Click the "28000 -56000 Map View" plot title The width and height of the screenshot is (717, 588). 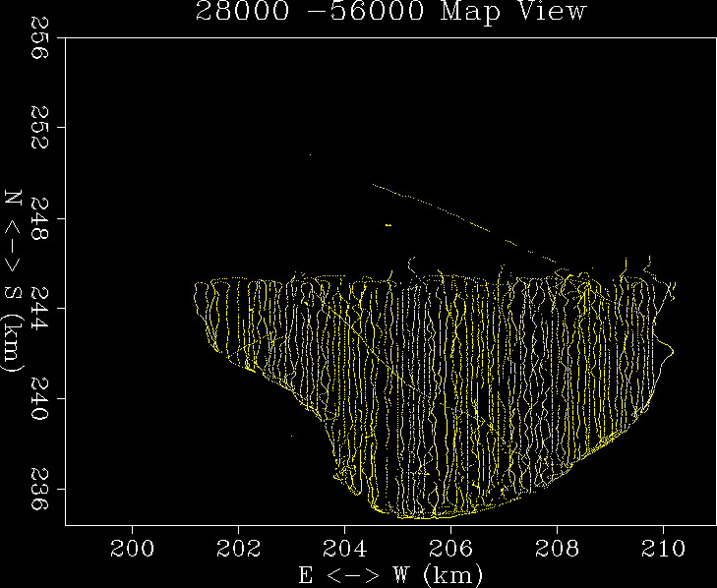pyautogui.click(x=389, y=12)
